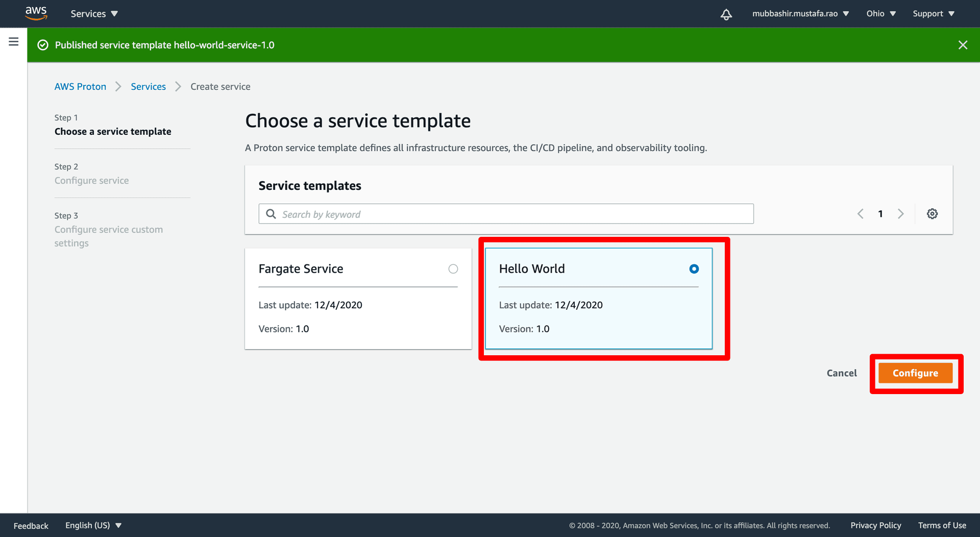Image resolution: width=980 pixels, height=537 pixels.
Task: Click the Published service template banner message
Action: [x=164, y=45]
